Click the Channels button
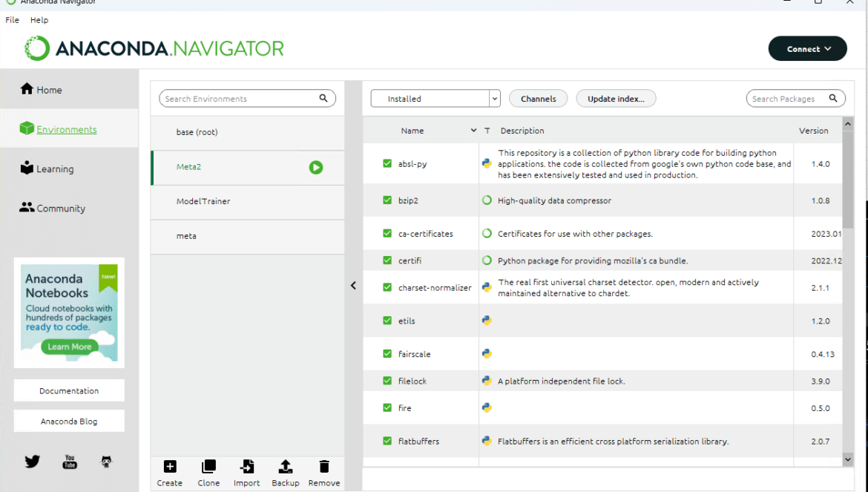 click(539, 99)
